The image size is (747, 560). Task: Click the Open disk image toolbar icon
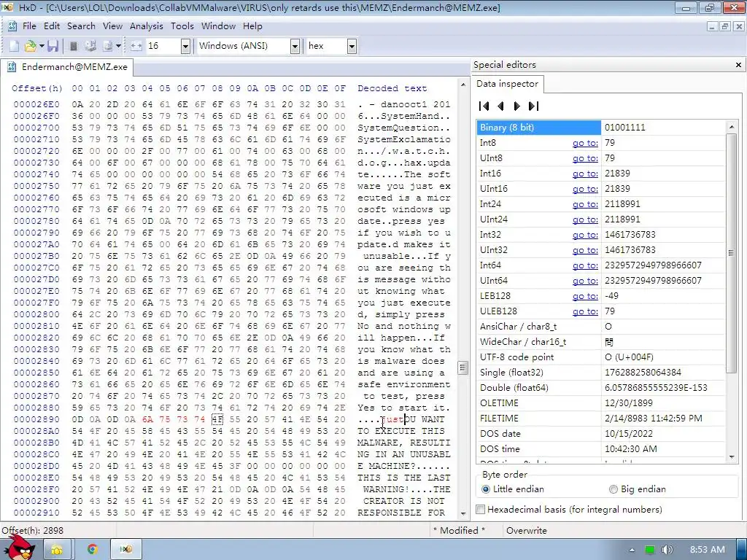[108, 46]
